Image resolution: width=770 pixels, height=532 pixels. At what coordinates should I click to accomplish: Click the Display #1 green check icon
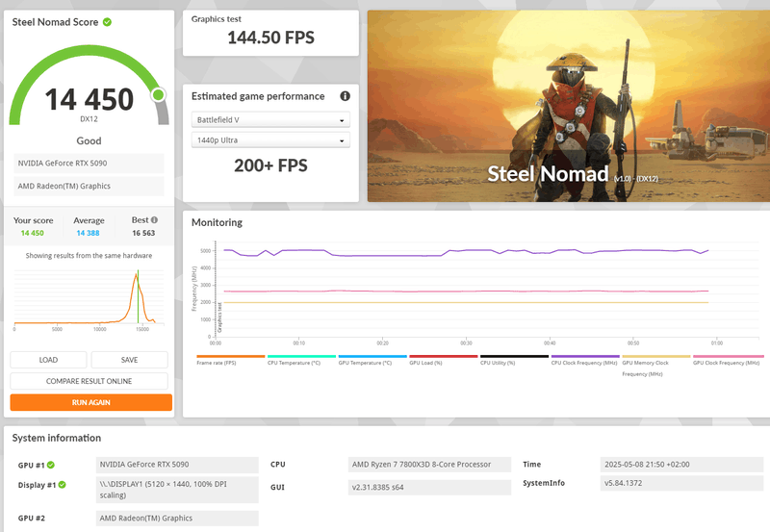62,485
